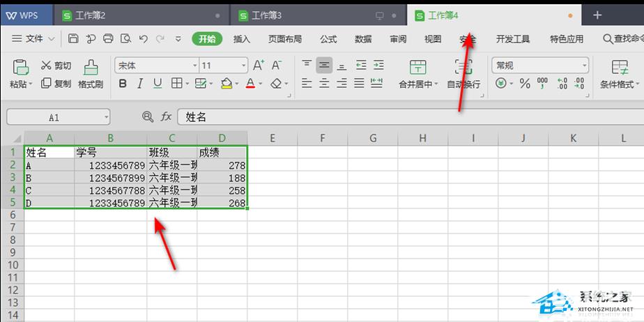Click Merge and Center button

point(418,75)
